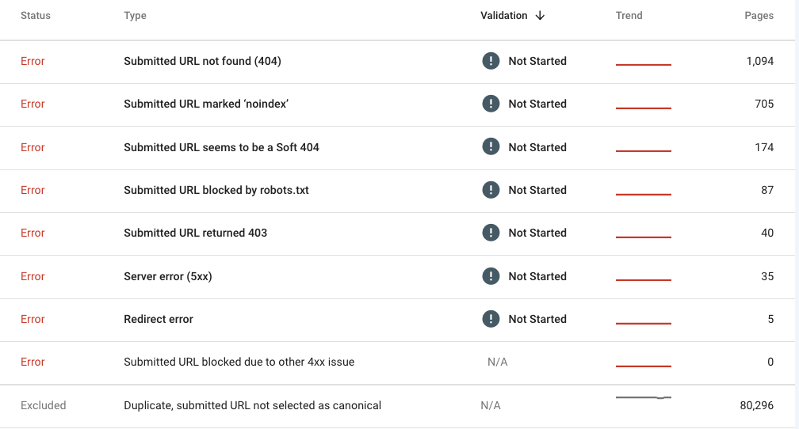
Task: Open Duplicate, submitted URL not selected as canonical
Action: pos(397,406)
